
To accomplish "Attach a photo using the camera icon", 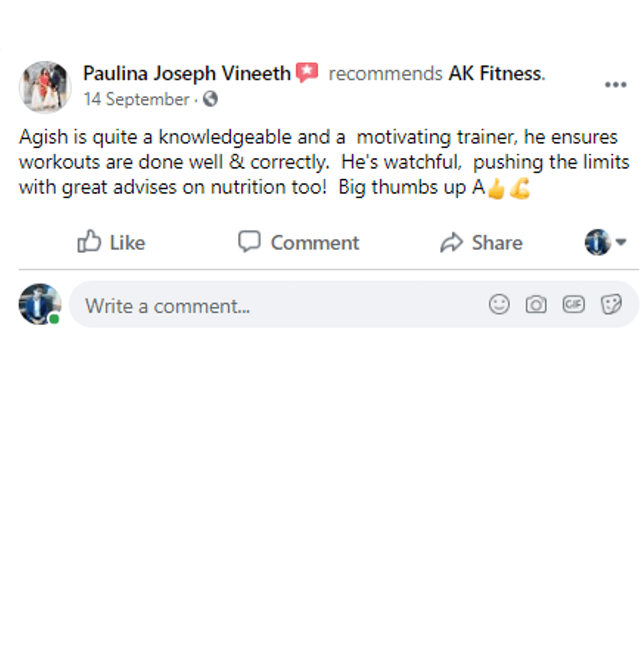I will point(536,305).
